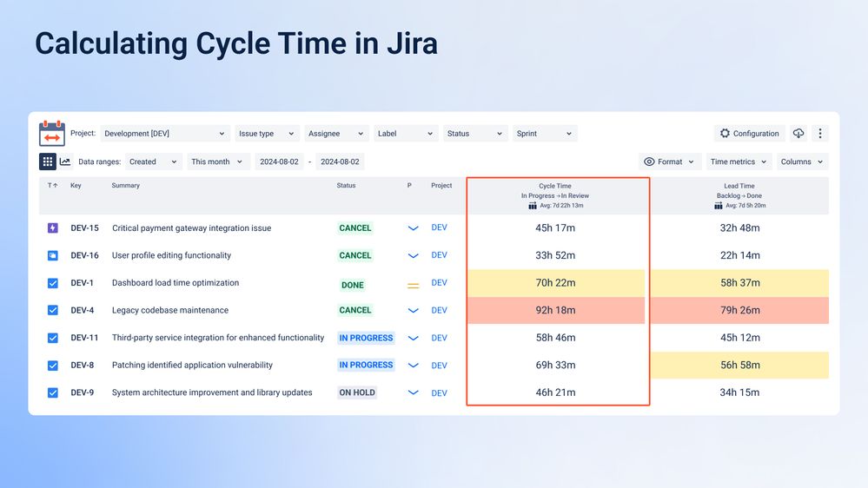Click calendar icon under Lead Time header
Screen dimensions: 868x488
pyautogui.click(x=718, y=205)
